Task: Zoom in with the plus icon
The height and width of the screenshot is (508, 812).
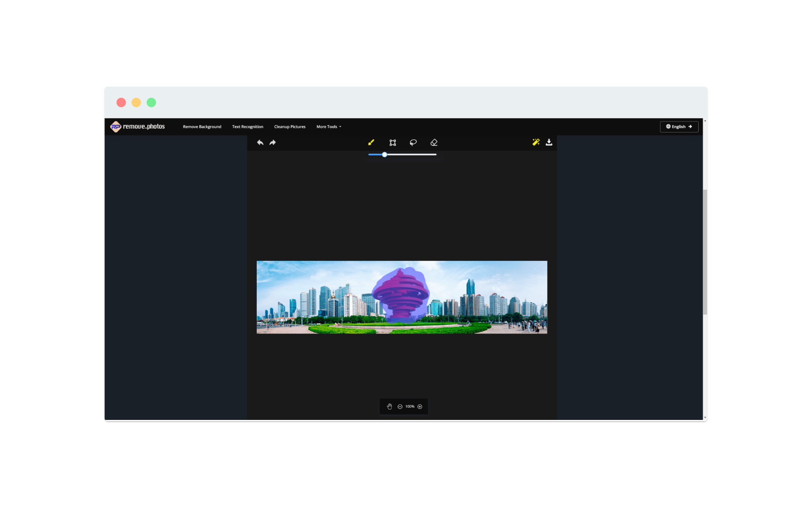Action: point(420,406)
